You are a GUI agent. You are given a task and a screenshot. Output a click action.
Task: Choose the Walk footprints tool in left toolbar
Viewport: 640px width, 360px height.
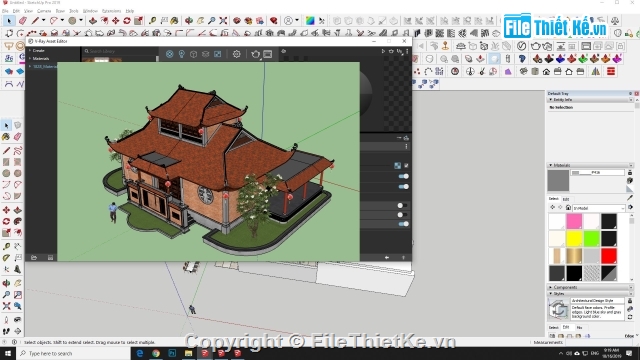(x=6, y=331)
